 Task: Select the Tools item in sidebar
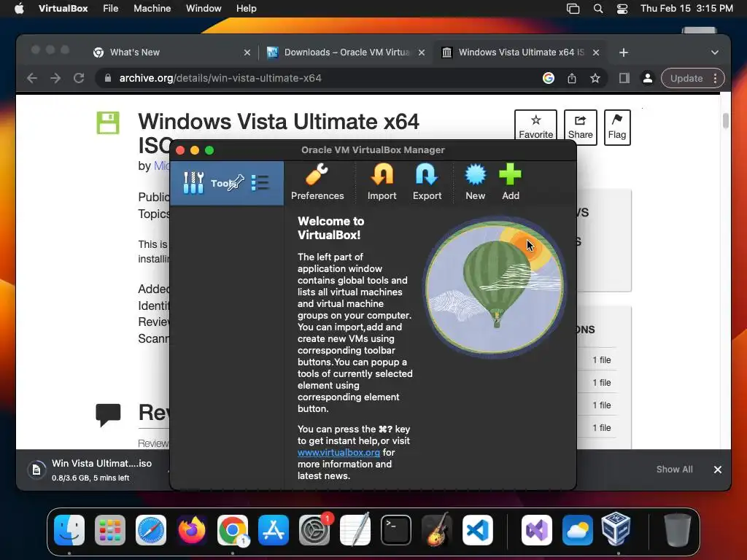tap(226, 183)
